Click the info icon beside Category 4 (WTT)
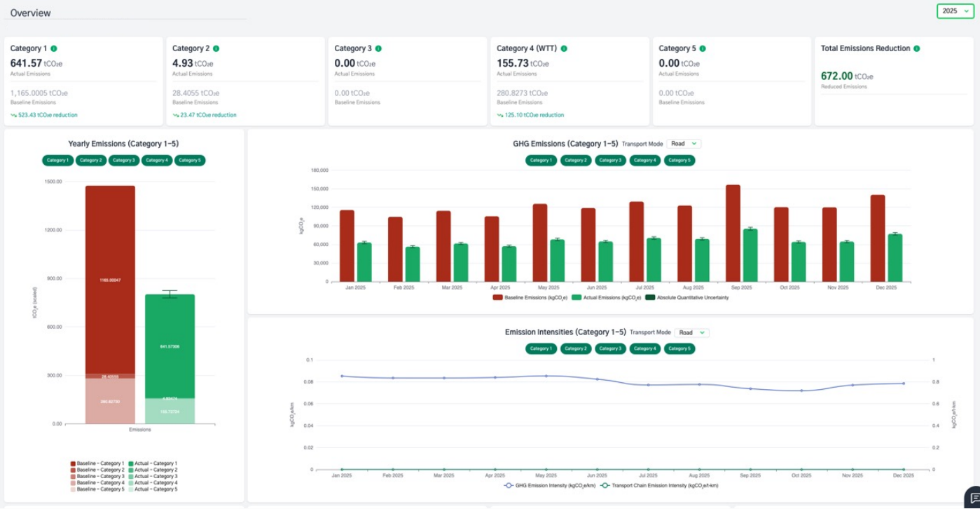980x509 pixels. (564, 48)
